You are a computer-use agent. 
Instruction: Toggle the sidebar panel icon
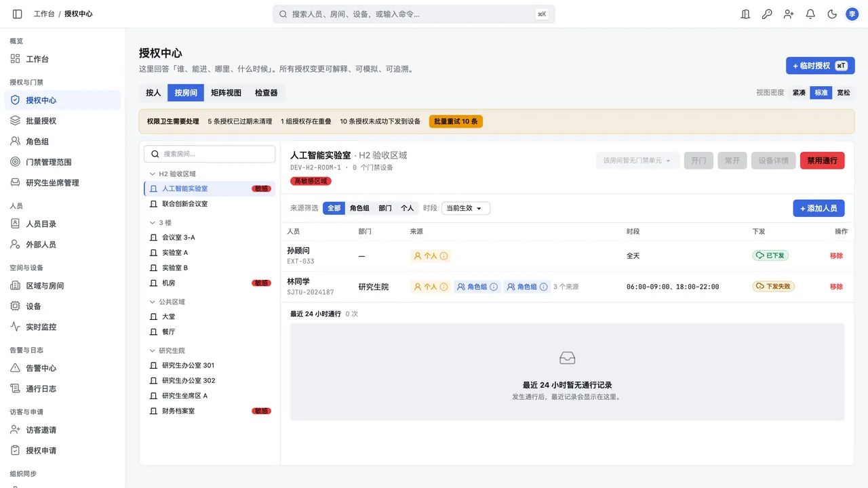pos(18,14)
